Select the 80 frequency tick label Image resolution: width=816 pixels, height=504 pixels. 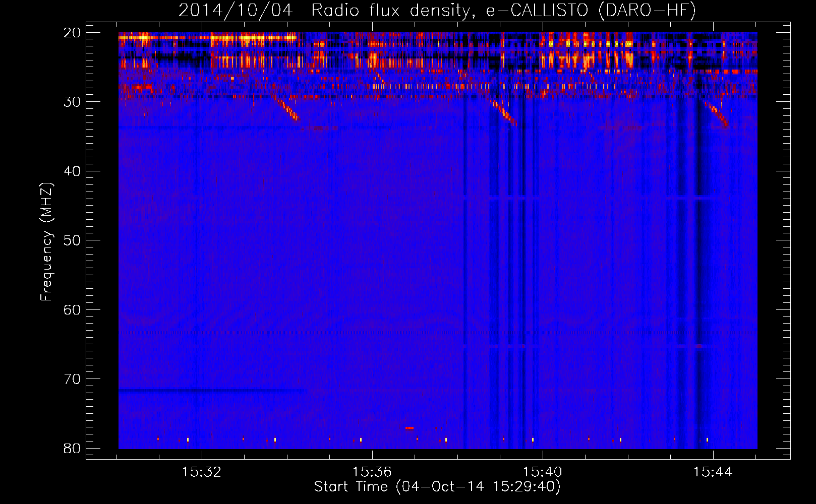coord(73,448)
